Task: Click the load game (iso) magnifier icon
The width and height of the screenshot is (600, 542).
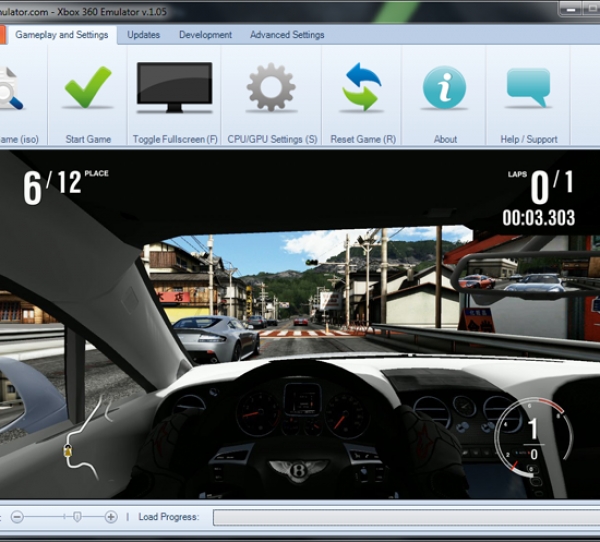Action: coord(10,88)
